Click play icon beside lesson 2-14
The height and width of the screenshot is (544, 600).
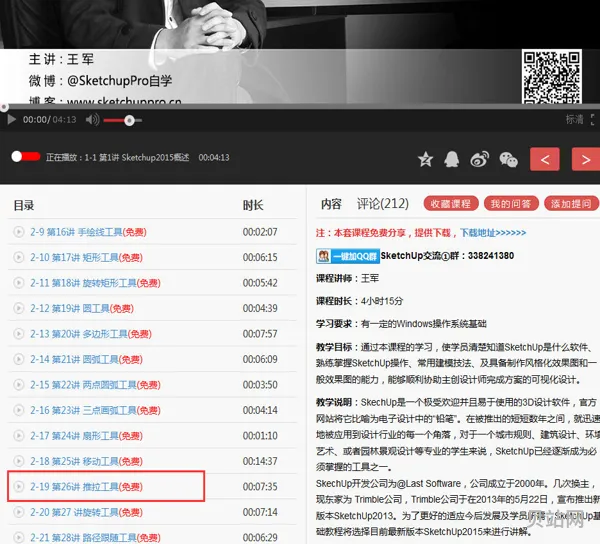click(18, 359)
